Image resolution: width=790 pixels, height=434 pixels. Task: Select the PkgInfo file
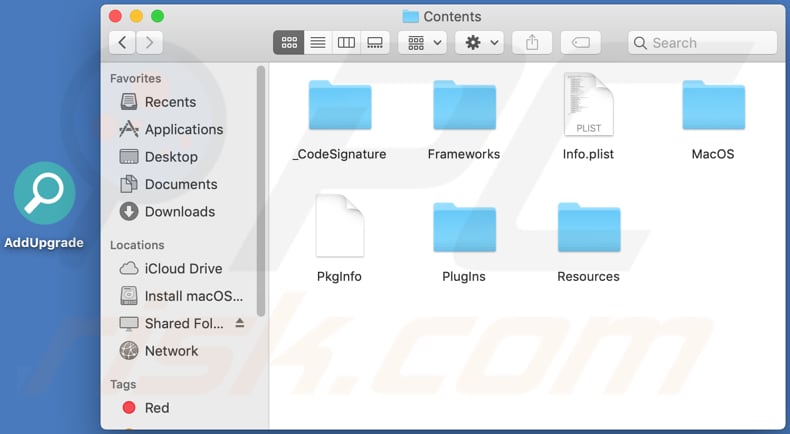point(339,228)
